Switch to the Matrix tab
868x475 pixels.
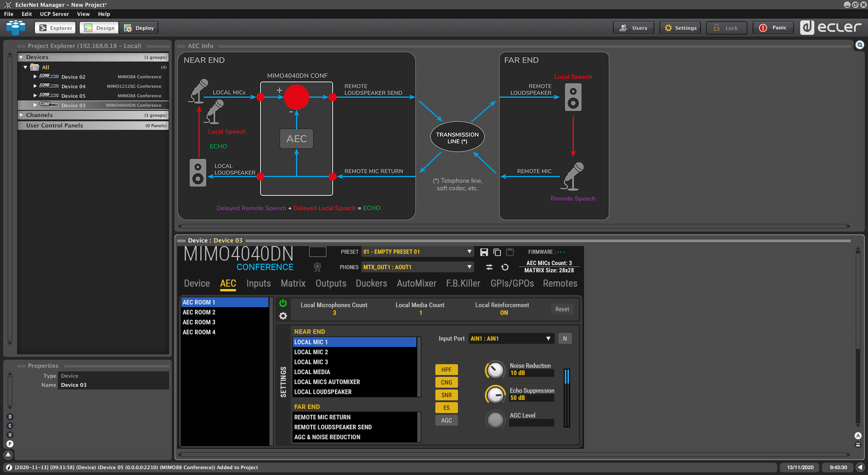coord(293,284)
